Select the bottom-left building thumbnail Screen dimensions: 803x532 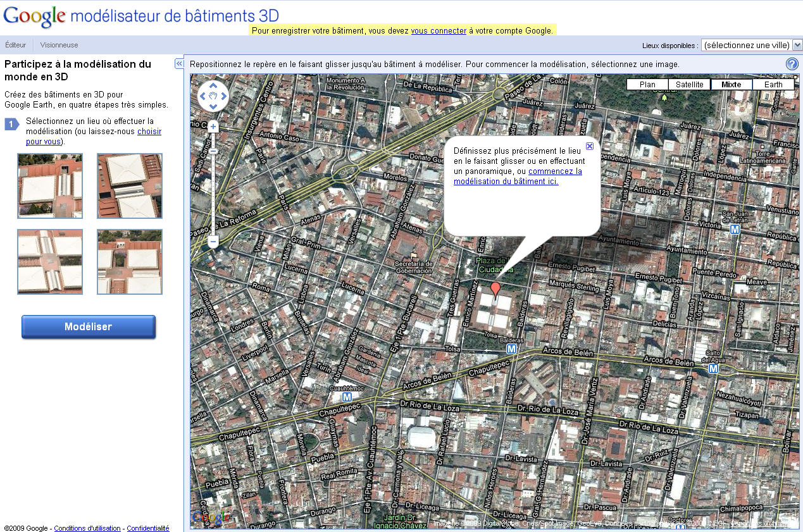50,262
